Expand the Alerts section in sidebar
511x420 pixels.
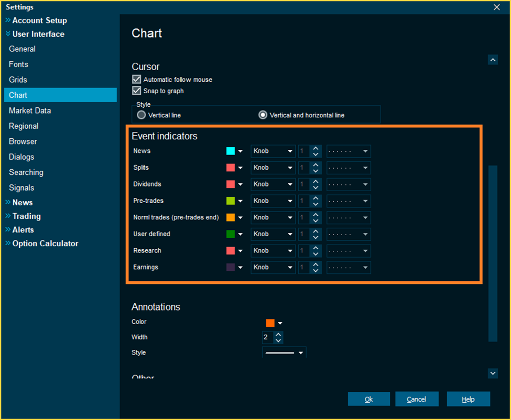click(23, 230)
